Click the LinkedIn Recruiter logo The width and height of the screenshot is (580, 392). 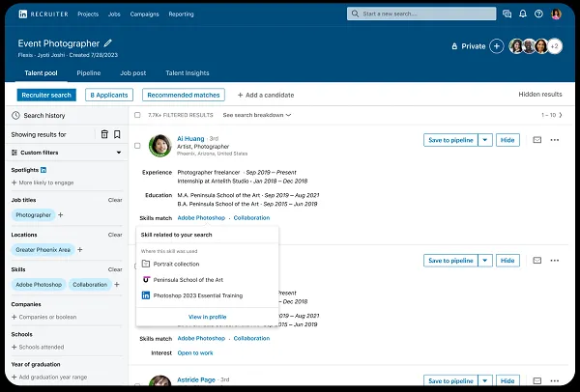[x=43, y=14]
